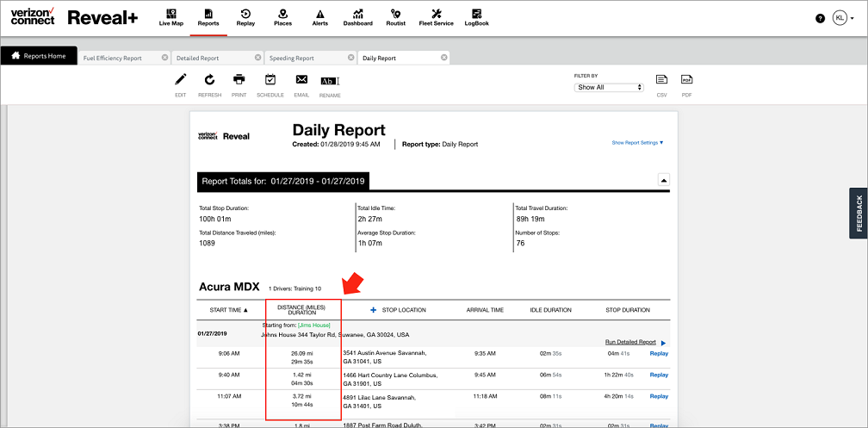Click the Run Detailed Report link
This screenshot has width=868, height=428.
(630, 342)
